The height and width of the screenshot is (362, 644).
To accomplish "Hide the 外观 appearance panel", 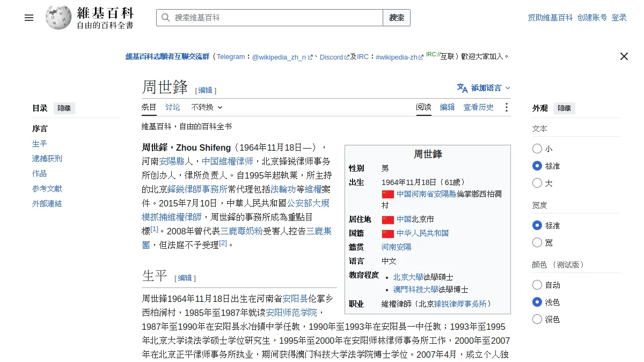I will [564, 108].
